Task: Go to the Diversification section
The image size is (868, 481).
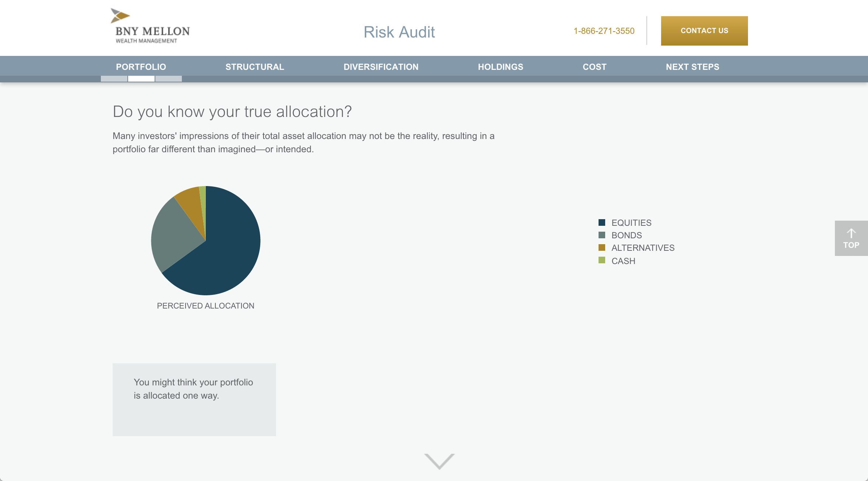Action: (381, 67)
